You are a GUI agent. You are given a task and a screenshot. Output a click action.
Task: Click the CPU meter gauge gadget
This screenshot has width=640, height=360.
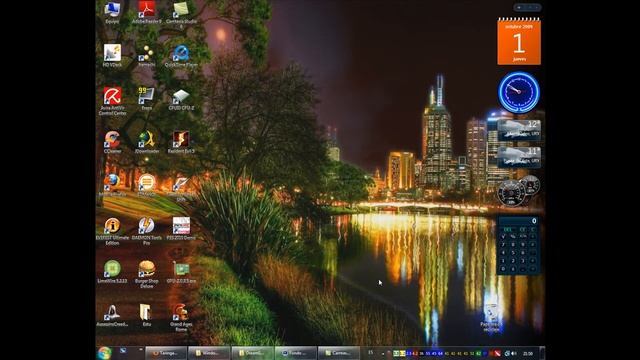coord(511,192)
